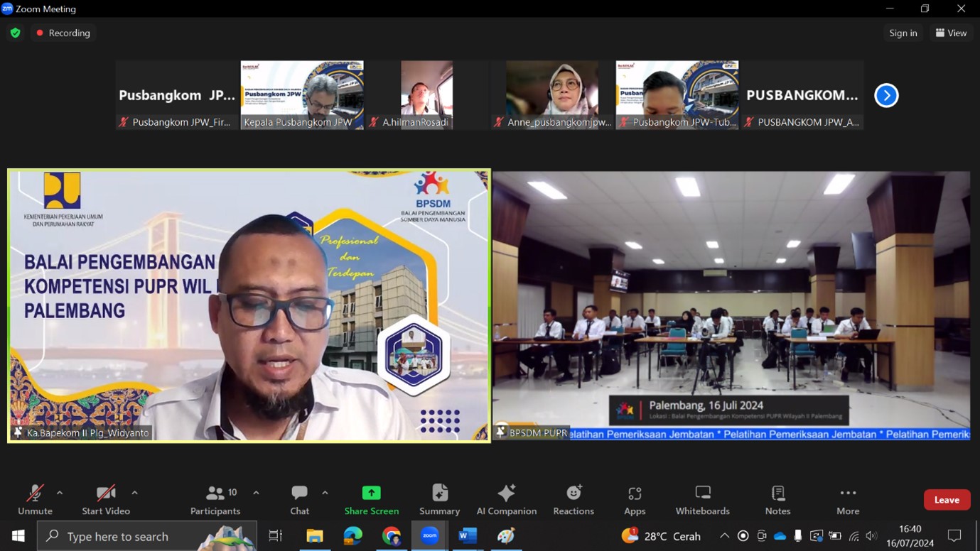Open Wi-Fi network tray icon

(x=854, y=536)
